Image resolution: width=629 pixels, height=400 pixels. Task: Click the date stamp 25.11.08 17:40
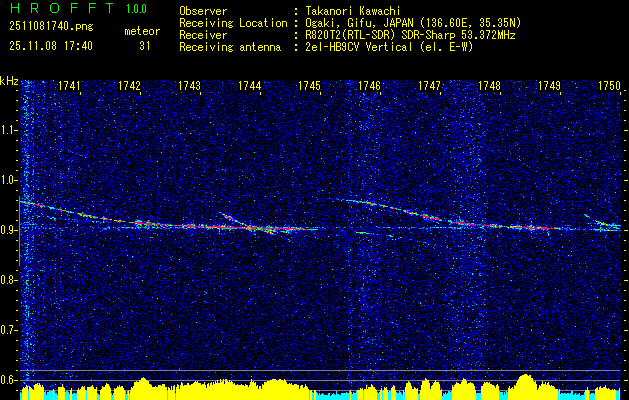point(51,46)
